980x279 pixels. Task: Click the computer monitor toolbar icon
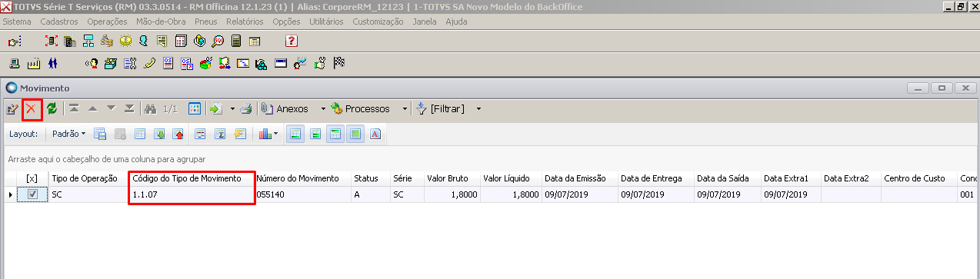point(15,63)
